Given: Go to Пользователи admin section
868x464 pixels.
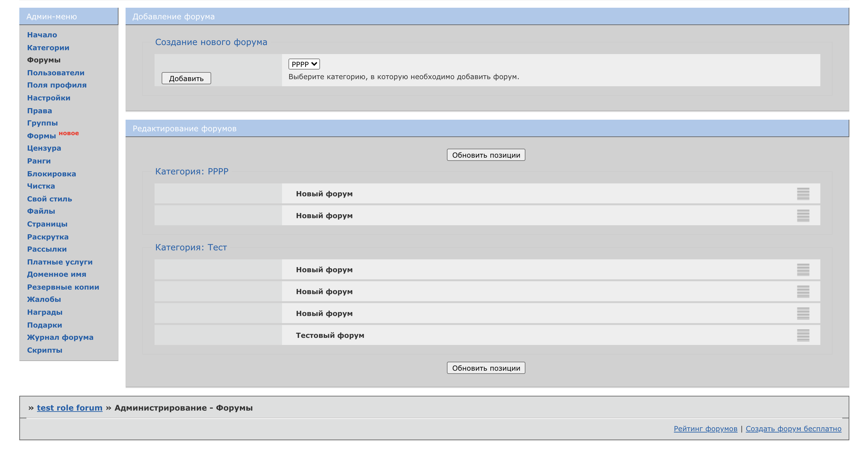Looking at the screenshot, I should [x=56, y=73].
